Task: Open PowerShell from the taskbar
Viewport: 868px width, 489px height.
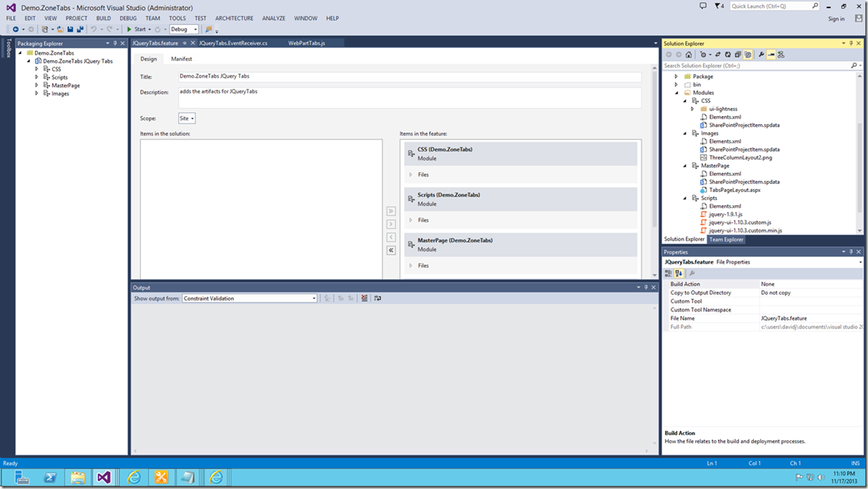Action: click(50, 477)
